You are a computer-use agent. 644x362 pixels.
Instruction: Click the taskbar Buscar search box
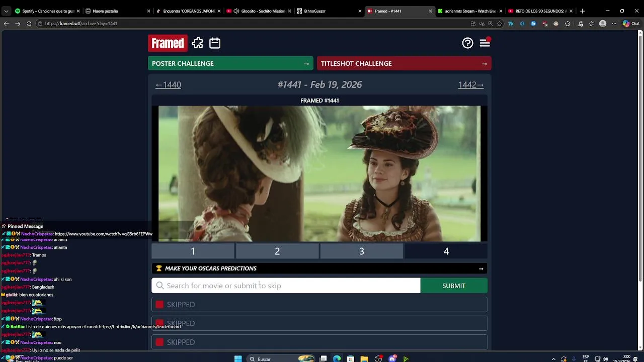282,359
